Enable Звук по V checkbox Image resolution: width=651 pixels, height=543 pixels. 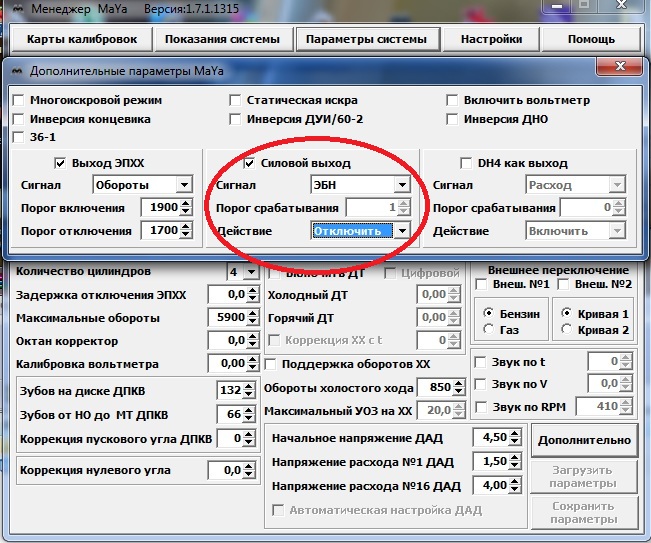(x=480, y=384)
